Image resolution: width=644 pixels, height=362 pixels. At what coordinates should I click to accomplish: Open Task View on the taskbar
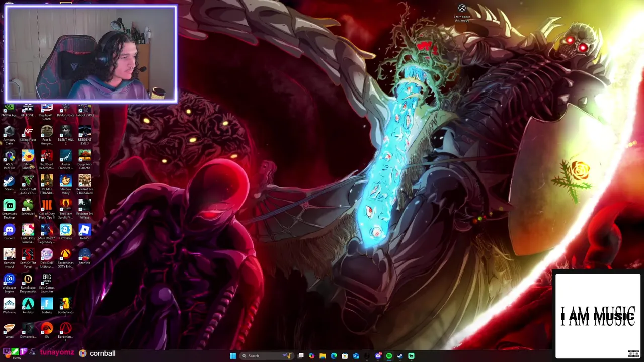(x=300, y=356)
